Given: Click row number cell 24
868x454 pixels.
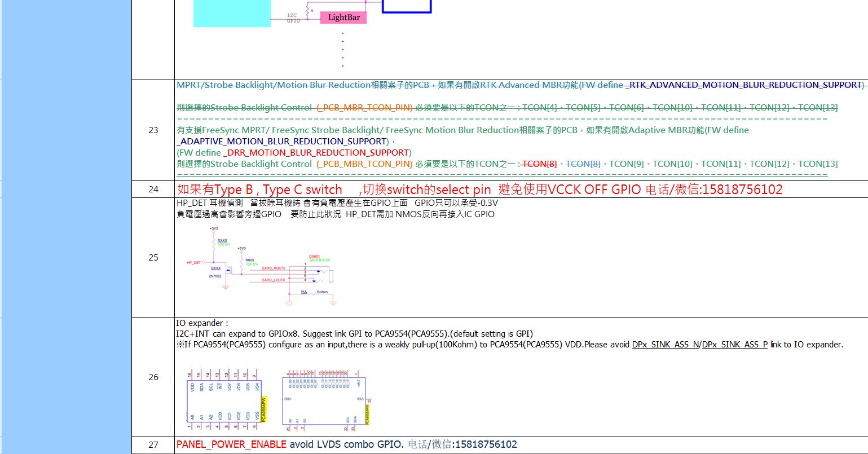Looking at the screenshot, I should (x=153, y=189).
